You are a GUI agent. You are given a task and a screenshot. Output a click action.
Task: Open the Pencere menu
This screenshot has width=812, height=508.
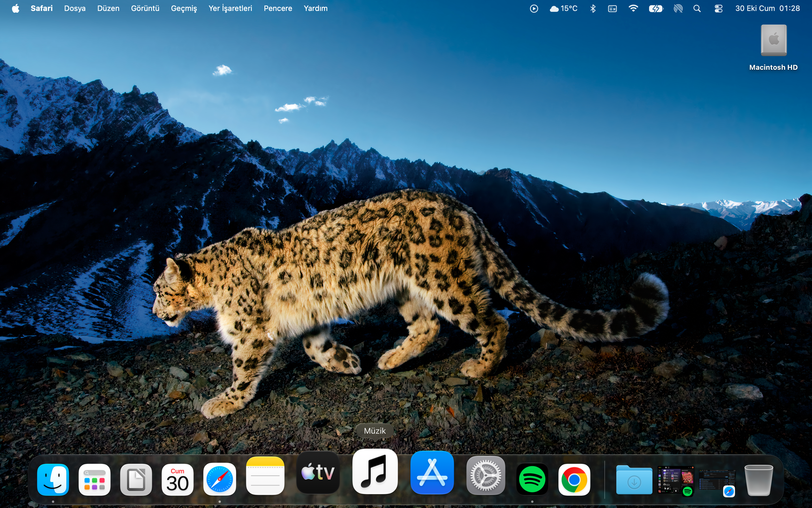coord(278,8)
